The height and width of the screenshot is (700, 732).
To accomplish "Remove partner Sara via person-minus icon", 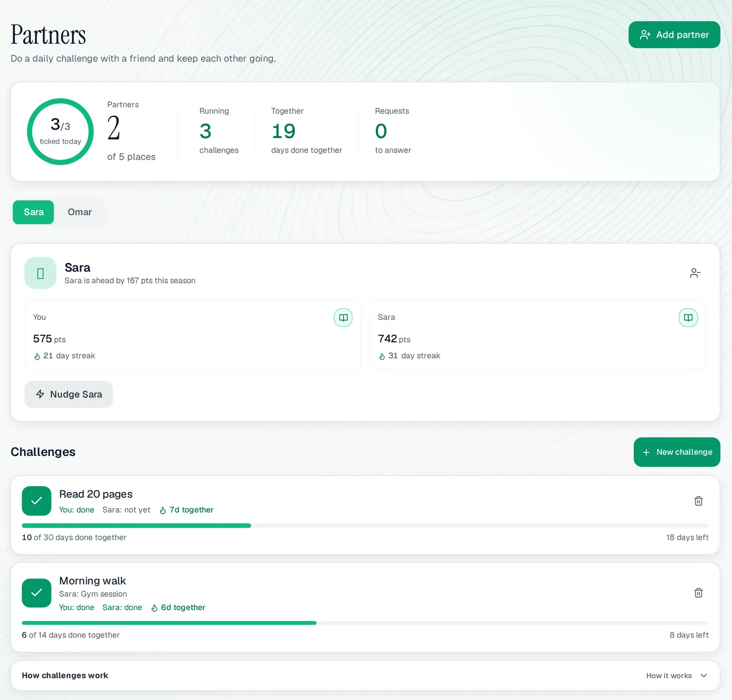I will pyautogui.click(x=695, y=273).
